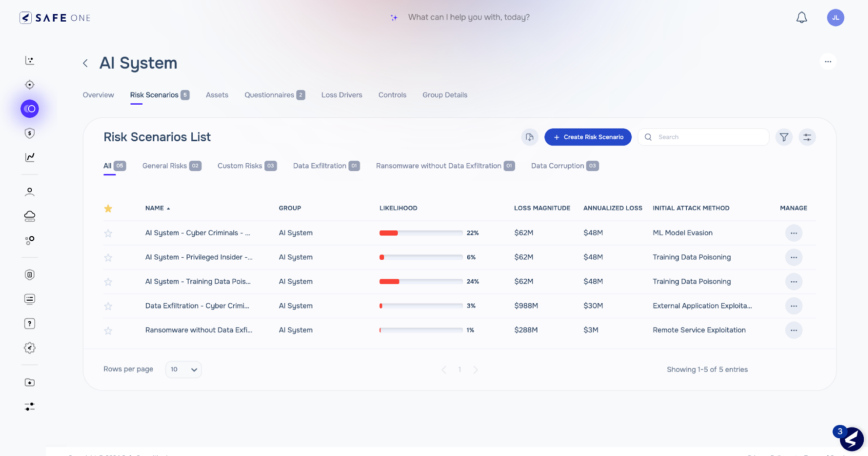Select the cloud icon in the sidebar
The width and height of the screenshot is (868, 456).
(x=29, y=215)
